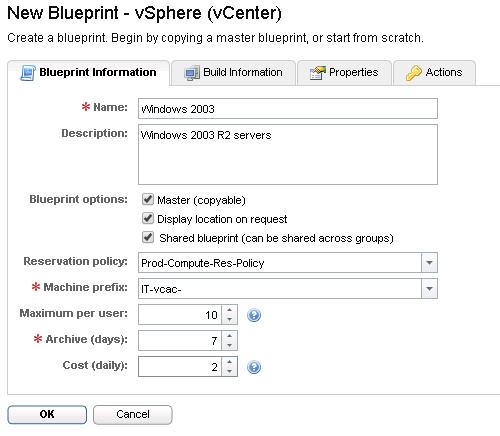Toggle Display location on request checkbox
The height and width of the screenshot is (436, 500).
coord(148,219)
